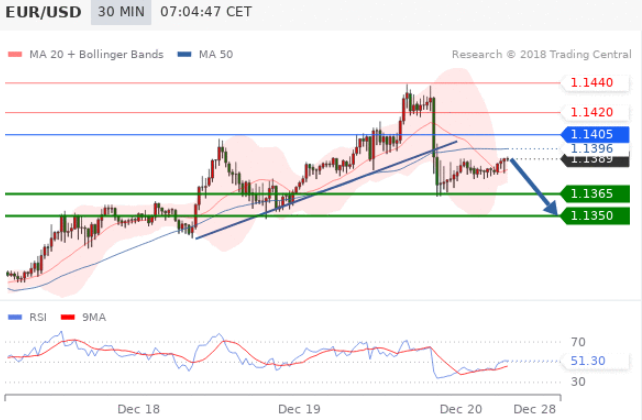Open the Trading Central research copyright text

[538, 54]
